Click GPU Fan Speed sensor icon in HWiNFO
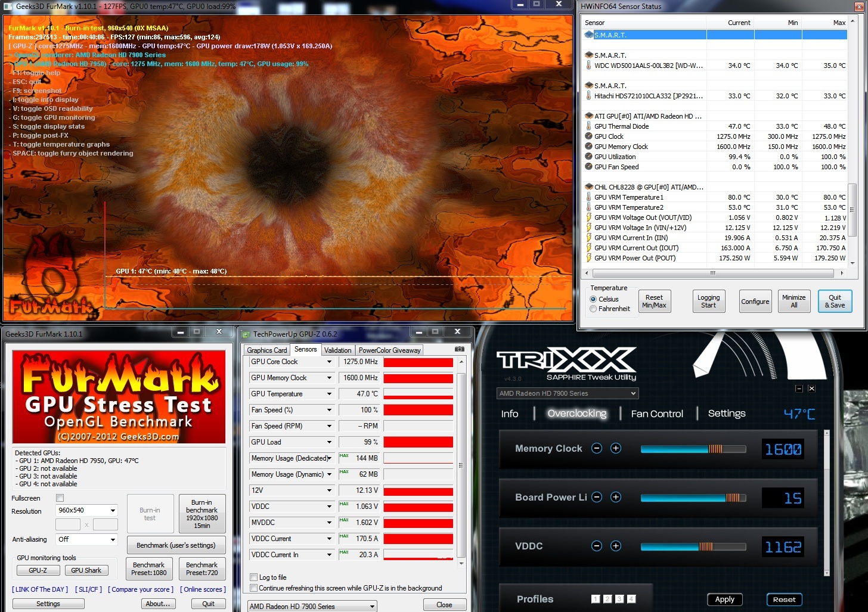 tap(589, 167)
